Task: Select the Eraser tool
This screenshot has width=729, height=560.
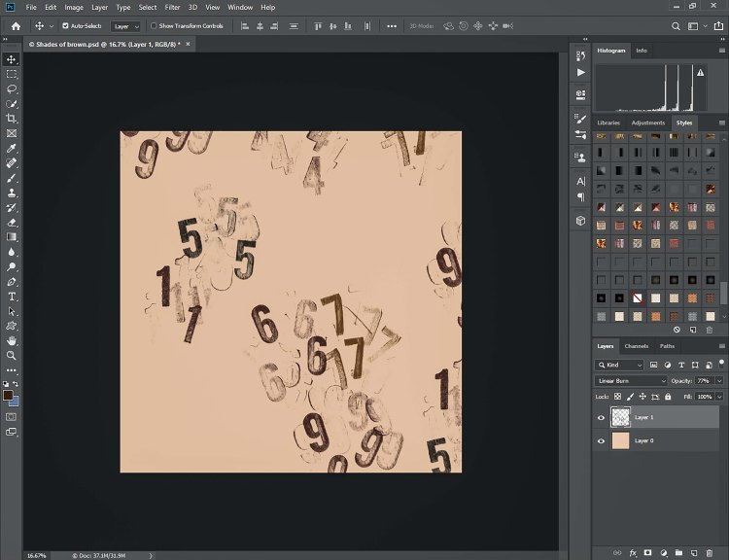Action: point(12,223)
